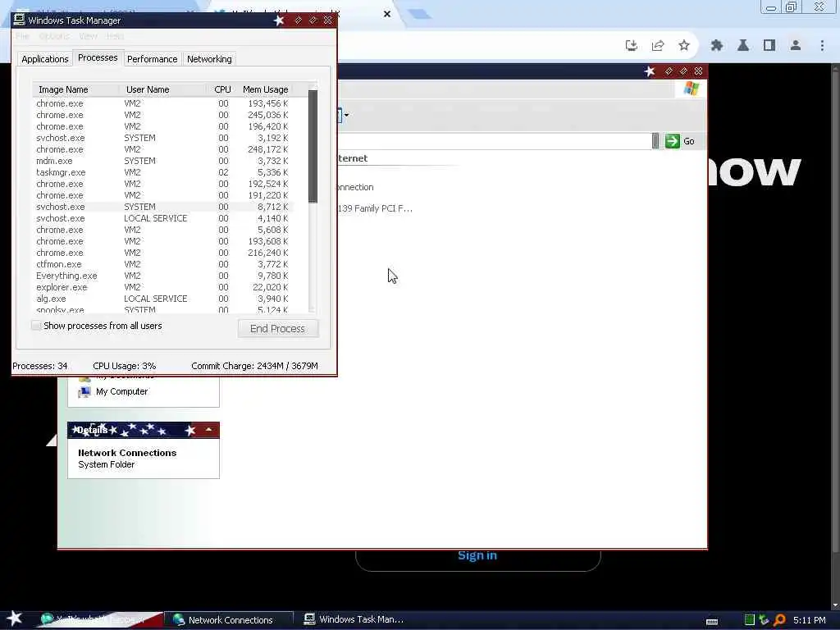Screen dimensions: 840x630
Task: Select the alg.exe process row
Action: [162, 299]
